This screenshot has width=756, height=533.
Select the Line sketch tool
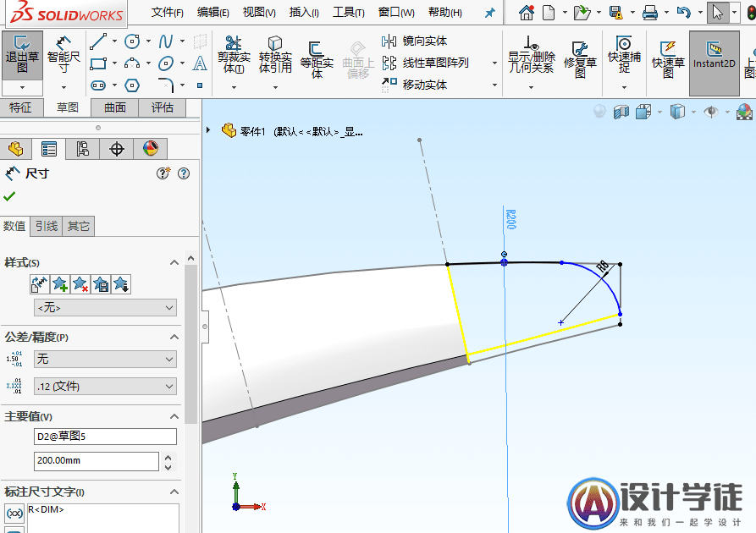click(98, 41)
